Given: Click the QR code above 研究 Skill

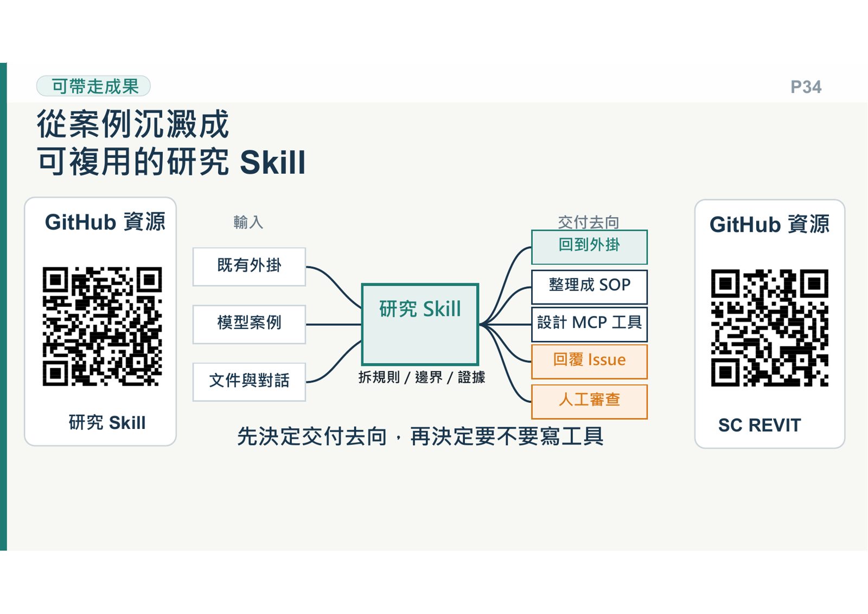Looking at the screenshot, I should tap(102, 326).
